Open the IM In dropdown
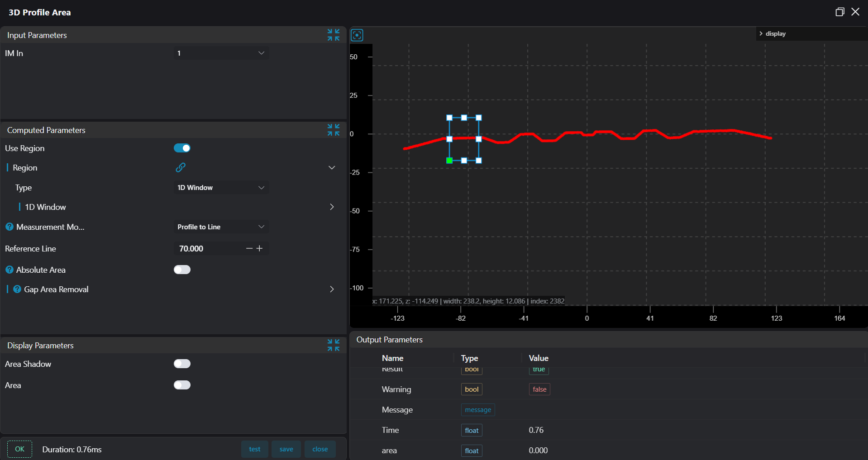The image size is (868, 460). [x=221, y=53]
